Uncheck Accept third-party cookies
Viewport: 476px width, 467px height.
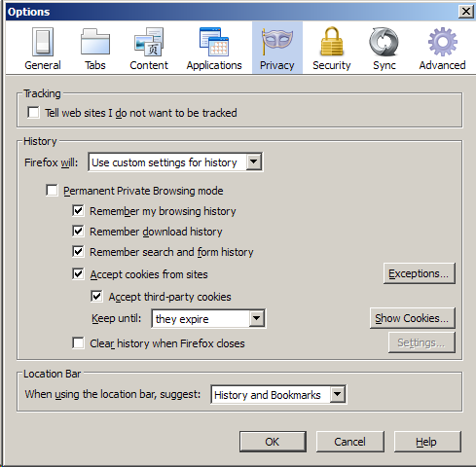tap(96, 297)
